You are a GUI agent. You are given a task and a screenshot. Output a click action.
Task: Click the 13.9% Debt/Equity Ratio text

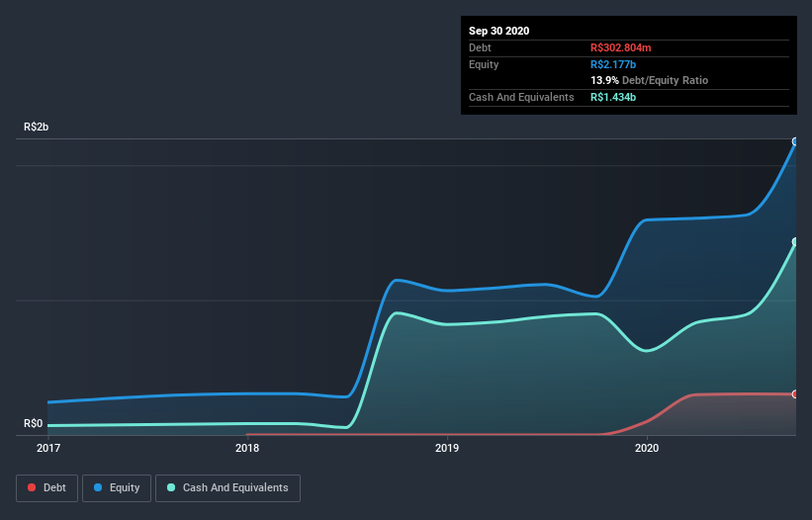tap(650, 80)
